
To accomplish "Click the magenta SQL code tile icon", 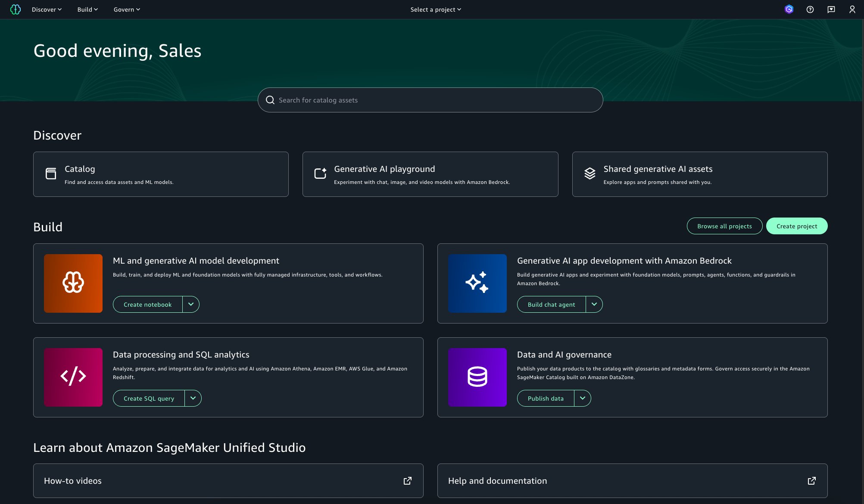I will pos(73,377).
